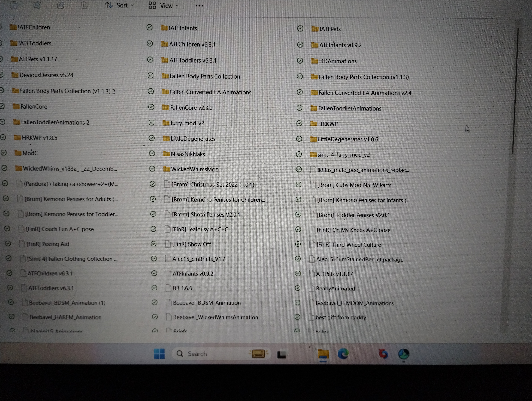
Task: Select the [FinR] Show Off file icon
Action: coord(168,244)
